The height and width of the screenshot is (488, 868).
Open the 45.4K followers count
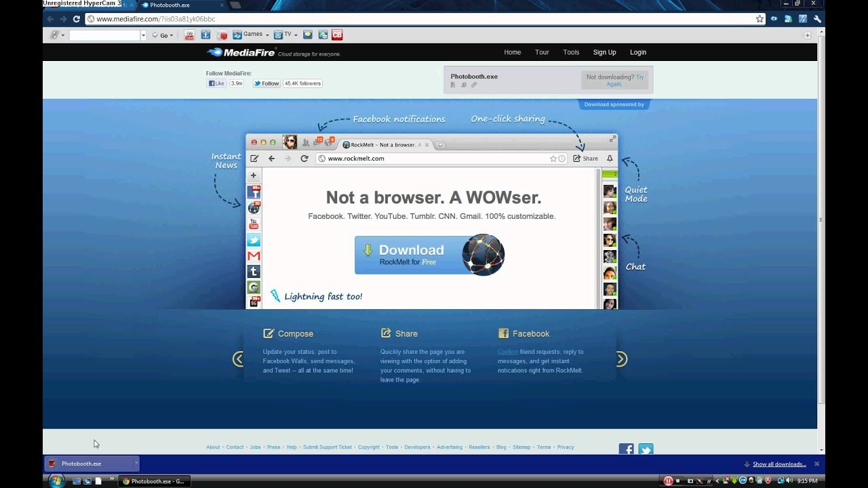(x=302, y=83)
